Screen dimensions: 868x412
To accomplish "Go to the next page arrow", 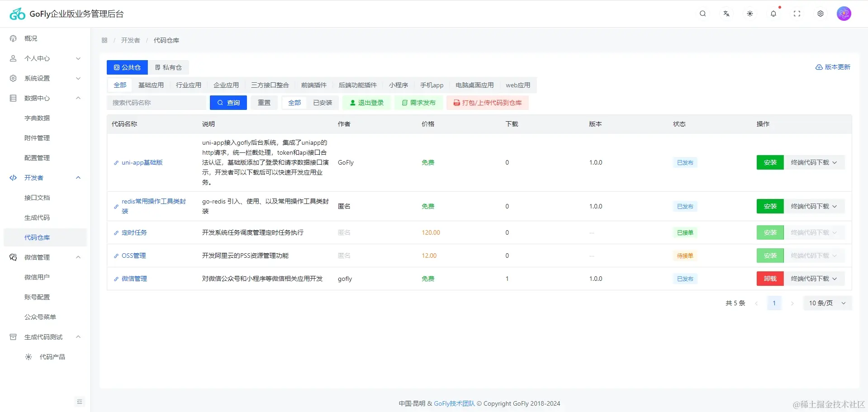I will (792, 303).
